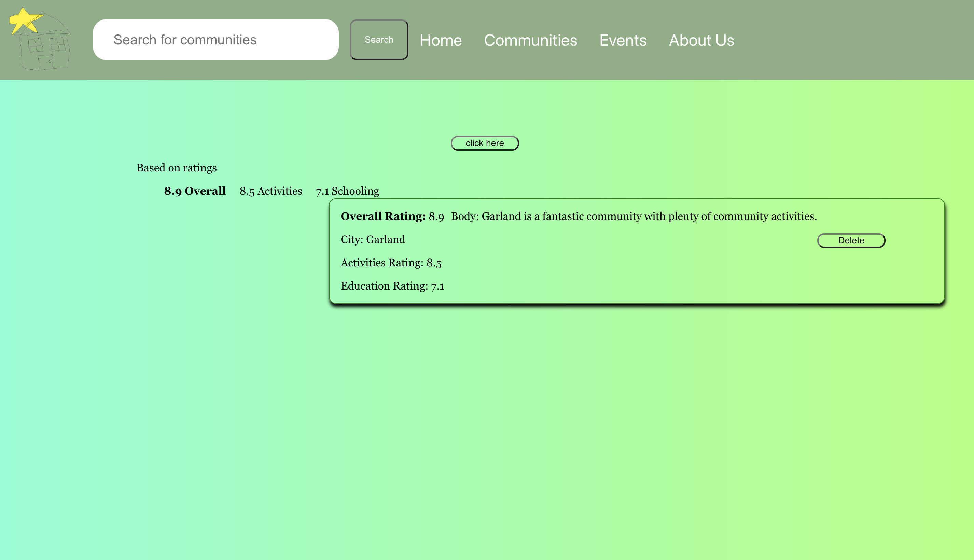The image size is (974, 560).
Task: Open the Home nav link
Action: pos(441,40)
